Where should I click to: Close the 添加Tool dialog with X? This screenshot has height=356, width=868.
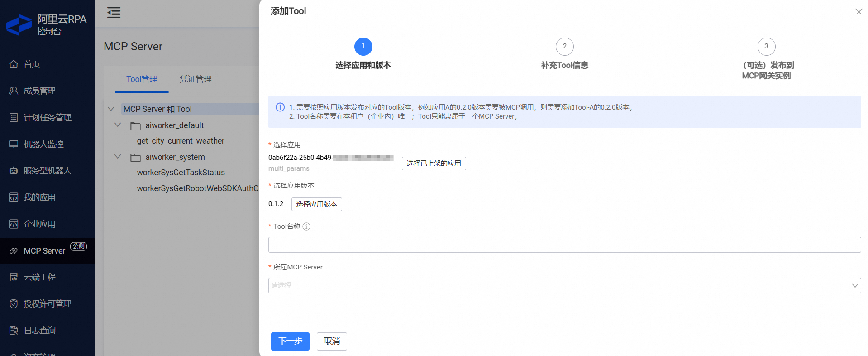click(x=858, y=12)
